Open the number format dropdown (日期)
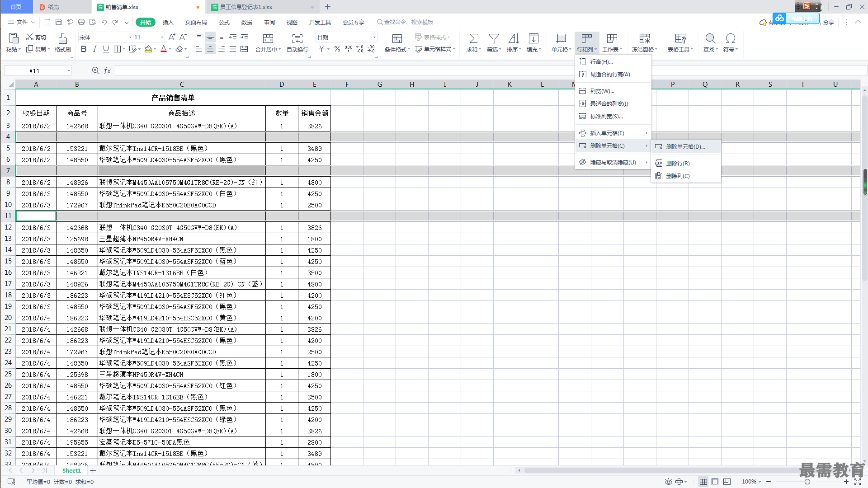868x488 pixels. 374,38
